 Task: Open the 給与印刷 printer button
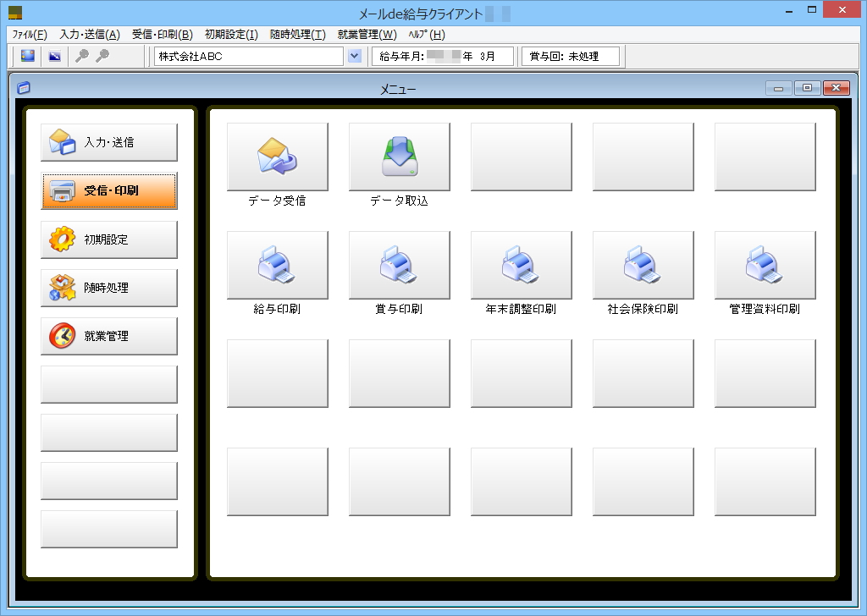coord(278,265)
